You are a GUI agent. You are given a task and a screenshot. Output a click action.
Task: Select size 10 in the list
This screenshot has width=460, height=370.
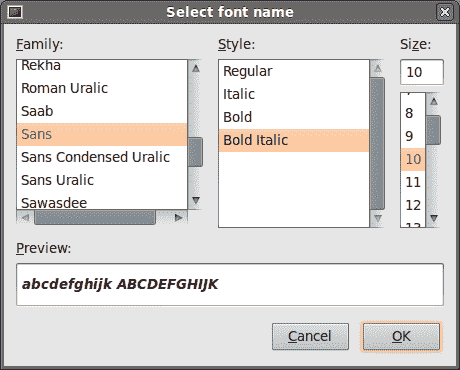tap(413, 159)
